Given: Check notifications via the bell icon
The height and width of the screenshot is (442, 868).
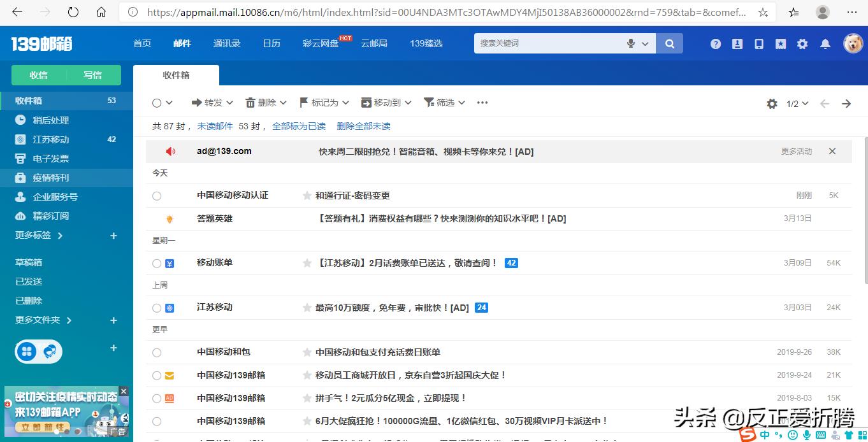Looking at the screenshot, I should [x=824, y=43].
